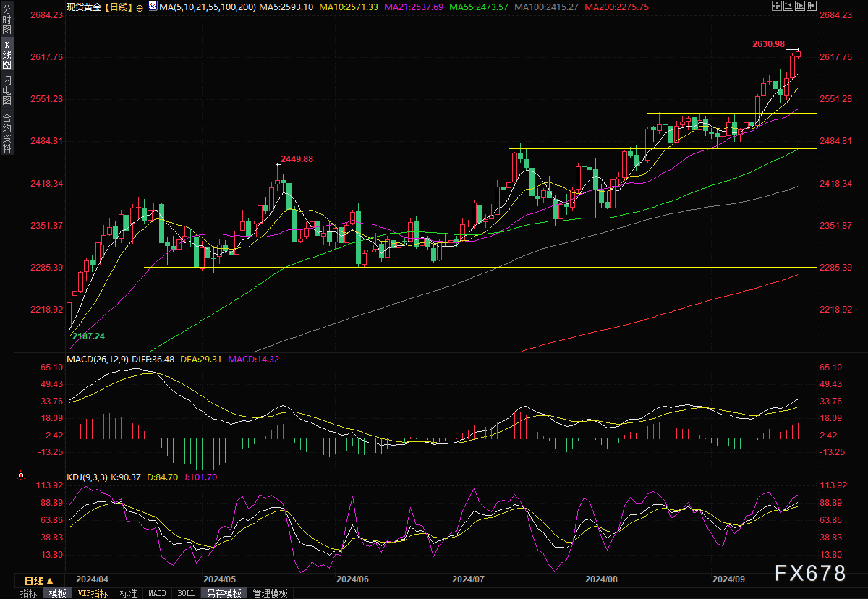Open the 闪电图 view
This screenshot has height=599, width=868.
[7, 90]
